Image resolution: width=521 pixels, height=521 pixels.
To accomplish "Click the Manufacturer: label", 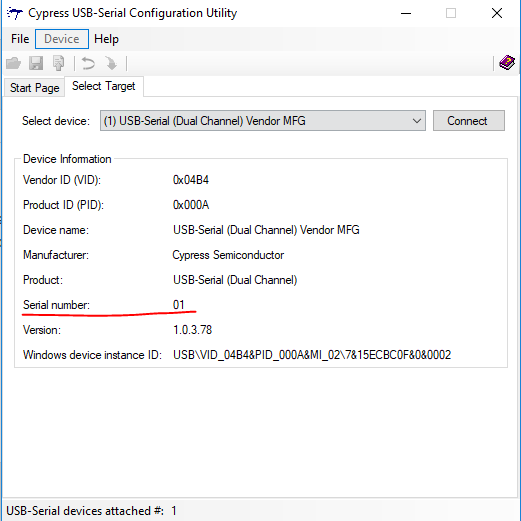I will pos(56,255).
